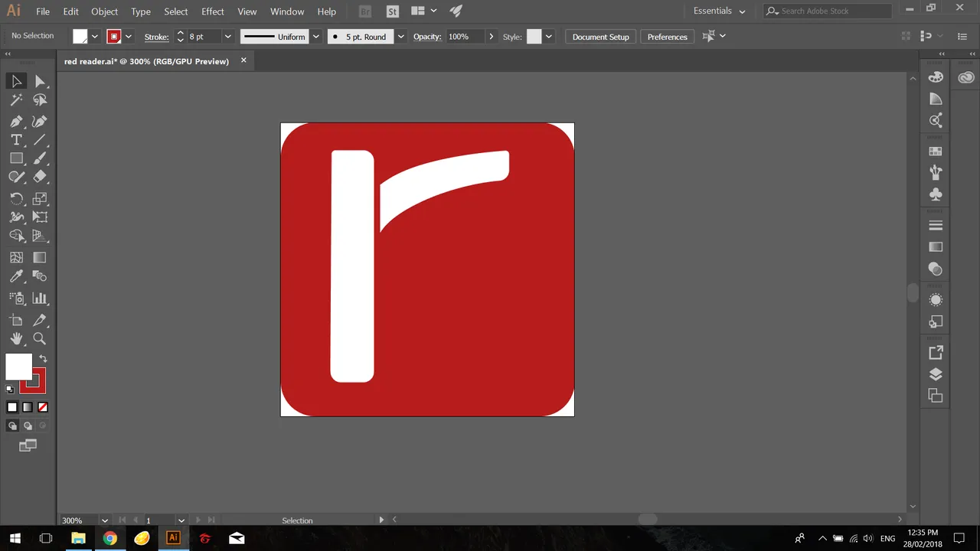Set paint mode to Color

[x=12, y=407]
